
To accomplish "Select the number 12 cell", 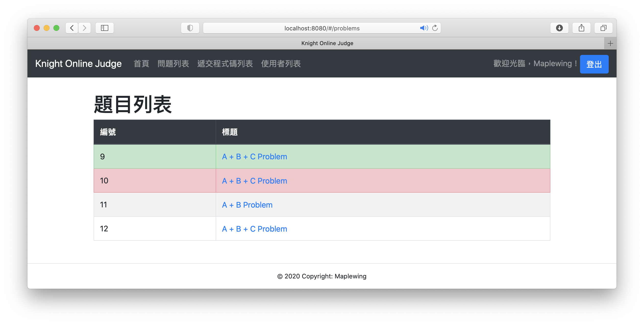I will click(x=155, y=228).
